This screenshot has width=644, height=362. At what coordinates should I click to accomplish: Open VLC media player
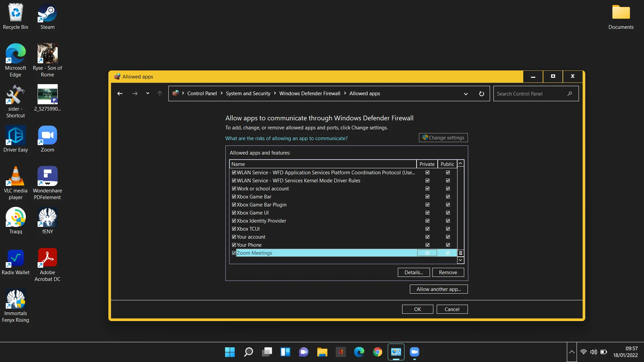point(15,182)
